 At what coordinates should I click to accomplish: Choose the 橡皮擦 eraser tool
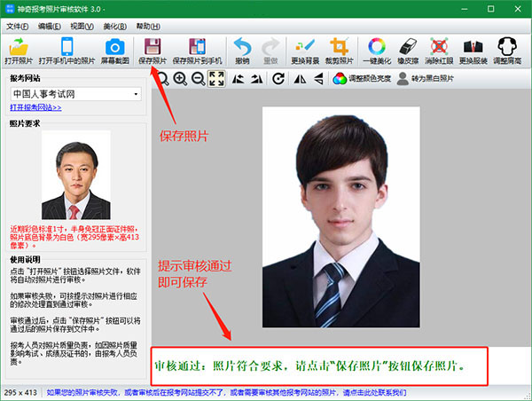coord(408,51)
